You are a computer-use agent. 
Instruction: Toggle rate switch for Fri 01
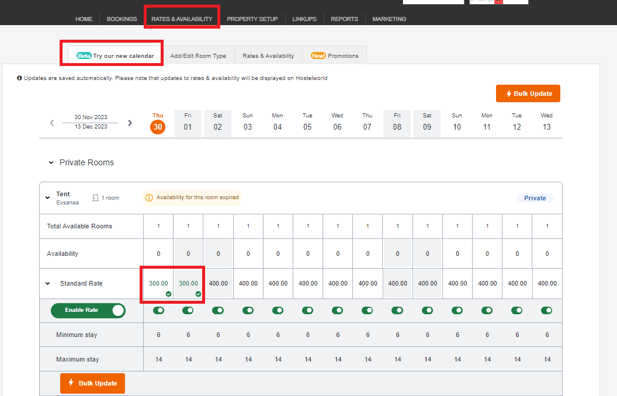[x=188, y=311]
